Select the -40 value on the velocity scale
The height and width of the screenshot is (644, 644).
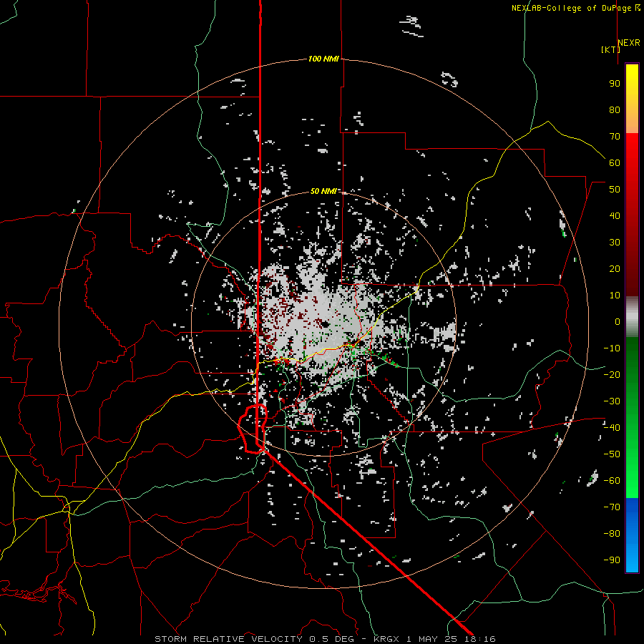click(x=612, y=428)
